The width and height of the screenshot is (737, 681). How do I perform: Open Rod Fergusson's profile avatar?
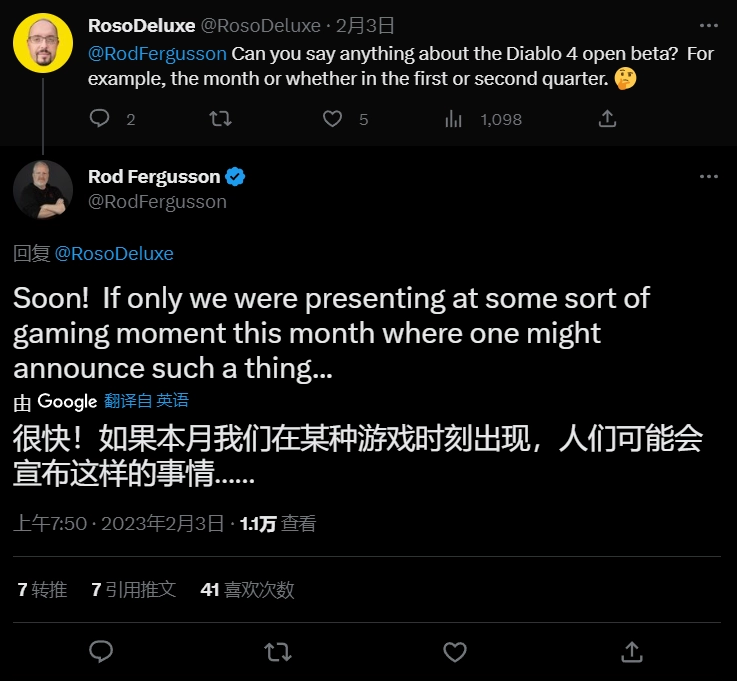(x=42, y=189)
